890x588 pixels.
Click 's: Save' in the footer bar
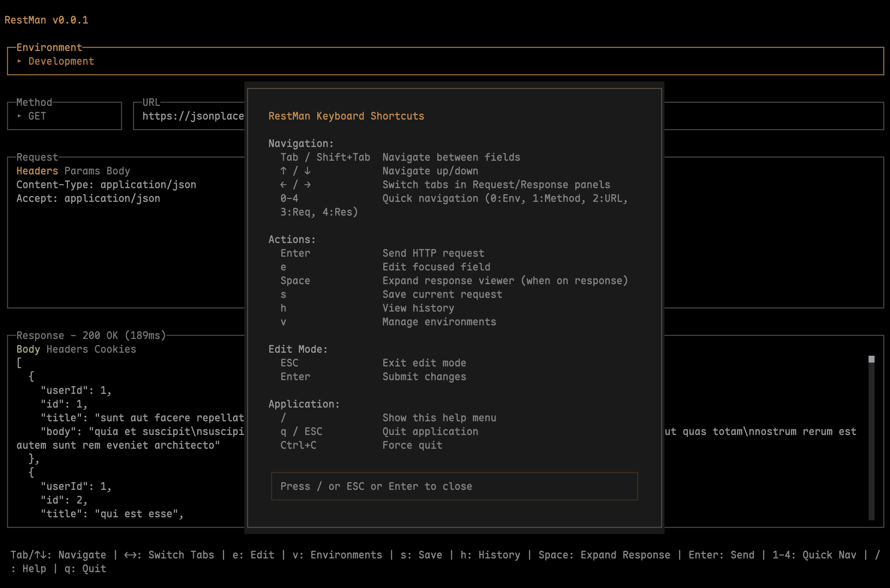pos(421,555)
